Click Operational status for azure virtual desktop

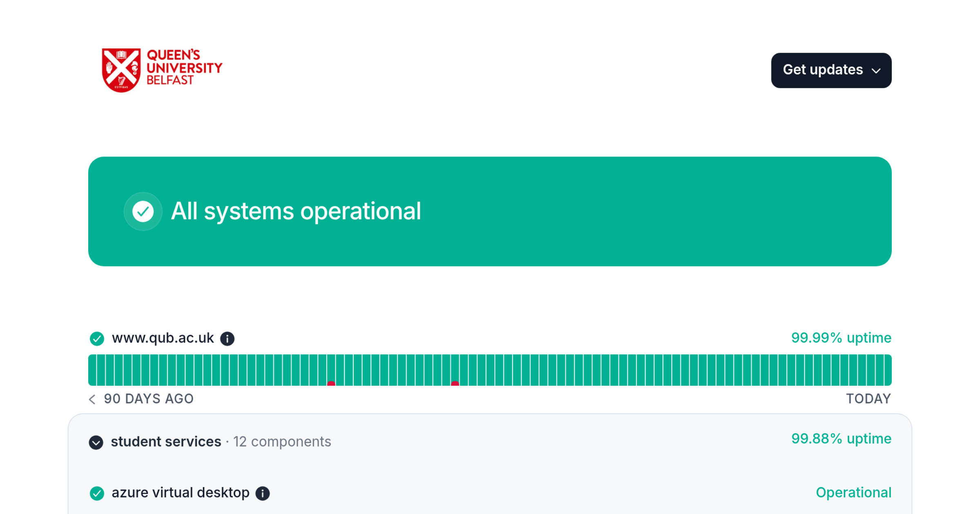click(853, 493)
